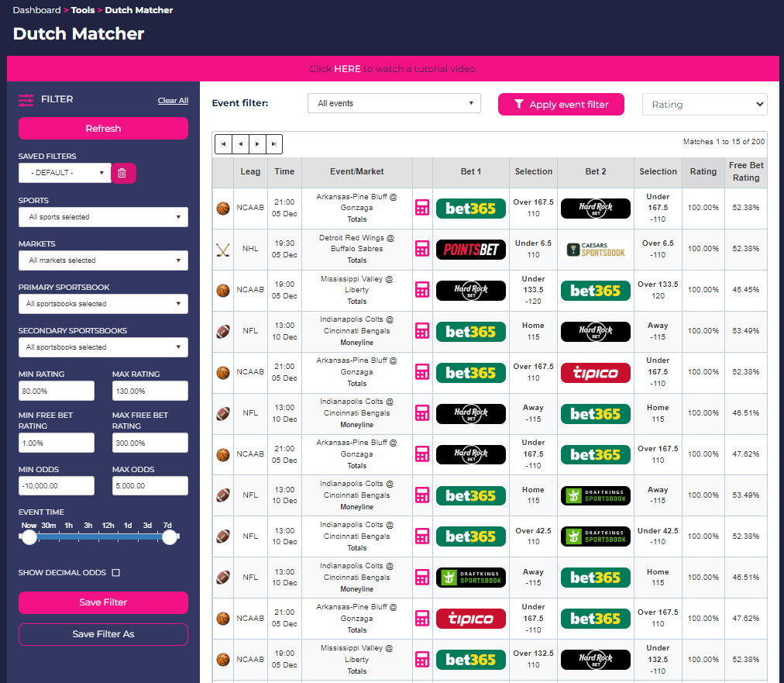This screenshot has width=784, height=683.
Task: Click the Caesars Sportsbook logo
Action: (596, 249)
